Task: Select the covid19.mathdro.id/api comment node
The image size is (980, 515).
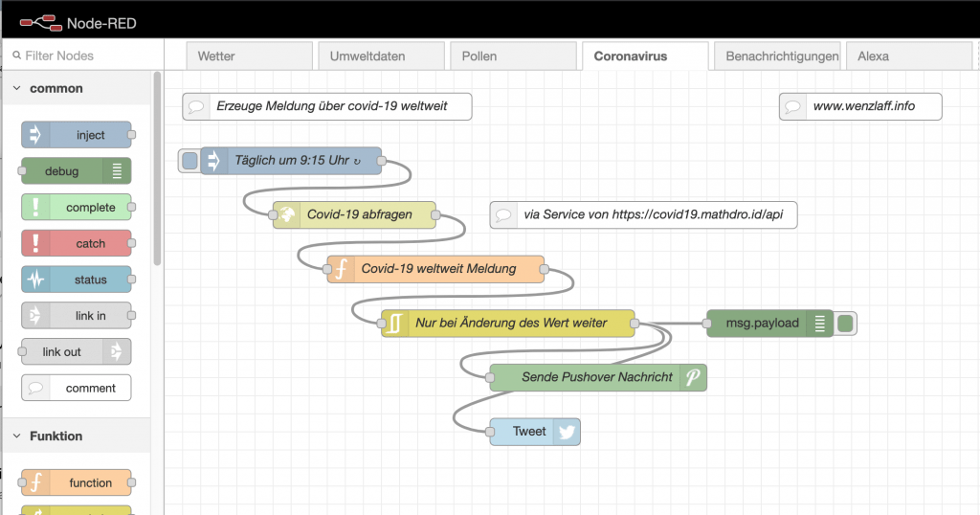Action: (x=642, y=215)
